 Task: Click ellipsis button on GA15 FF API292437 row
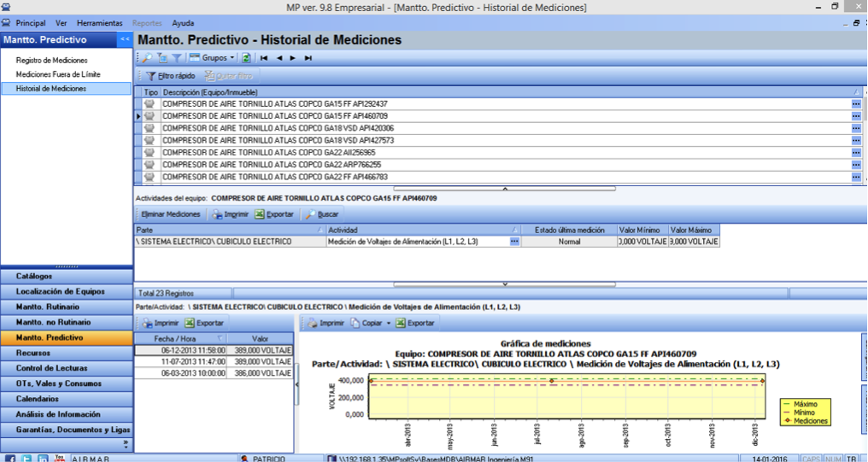856,104
